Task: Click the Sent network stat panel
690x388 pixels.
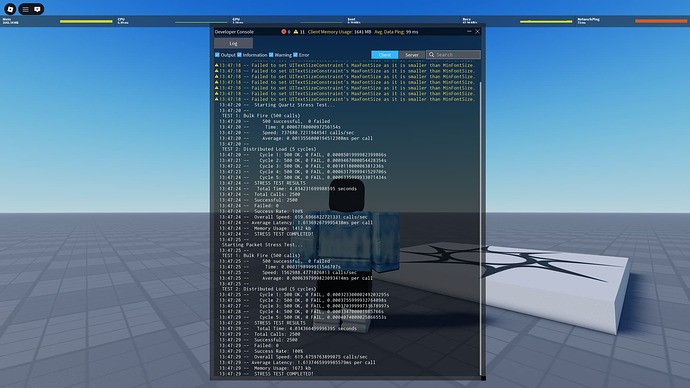Action: [403, 21]
